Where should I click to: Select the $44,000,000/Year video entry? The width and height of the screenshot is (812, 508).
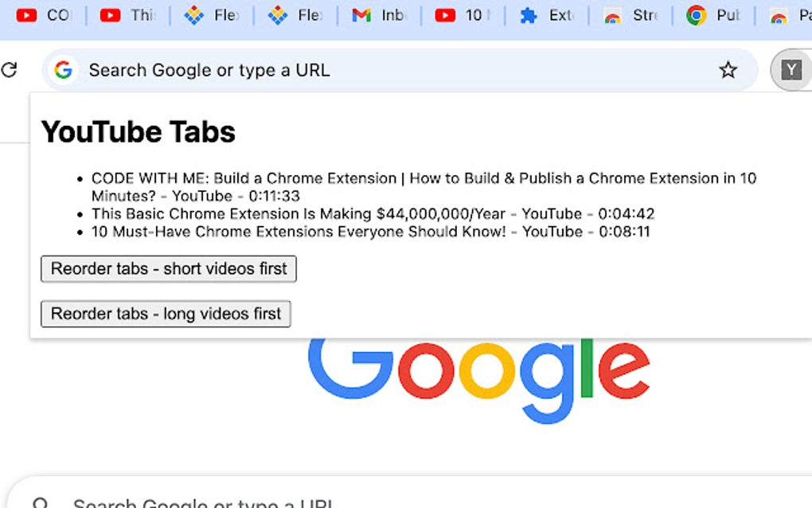click(x=373, y=213)
